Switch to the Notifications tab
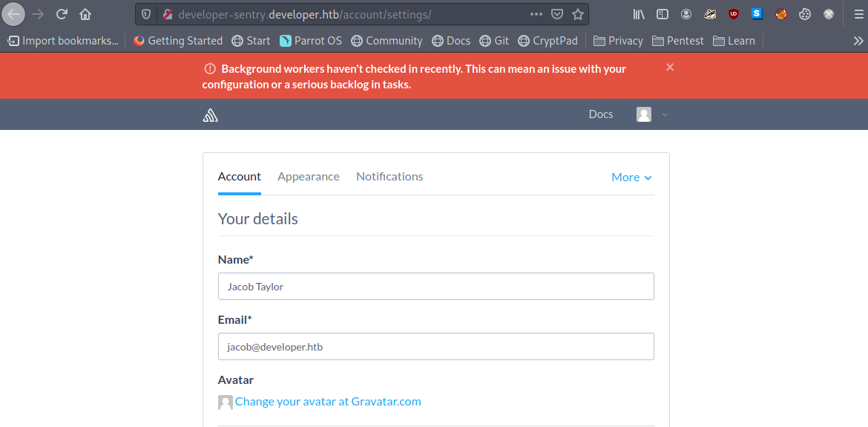Viewport: 868px width, 427px height. click(389, 177)
